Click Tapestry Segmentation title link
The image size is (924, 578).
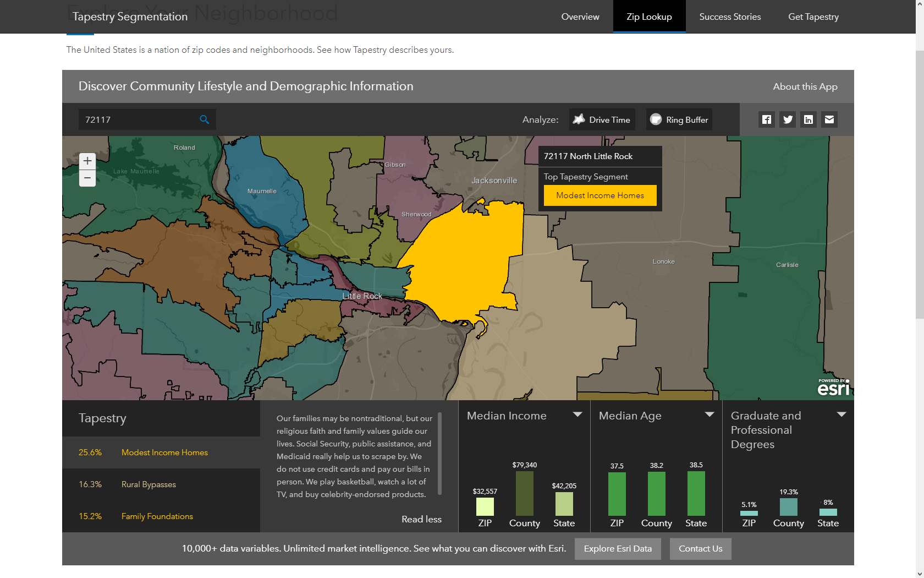pyautogui.click(x=130, y=17)
